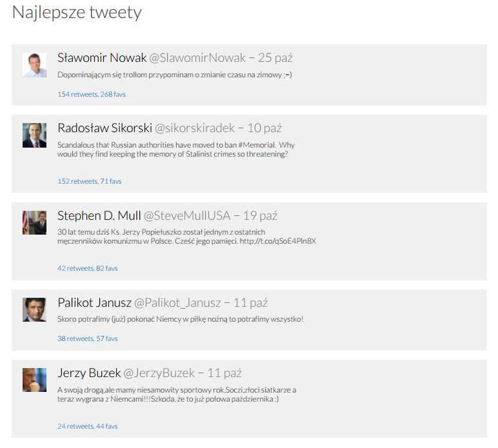Click the Sławomir Nowak name heading
The image size is (498, 448).
point(102,58)
